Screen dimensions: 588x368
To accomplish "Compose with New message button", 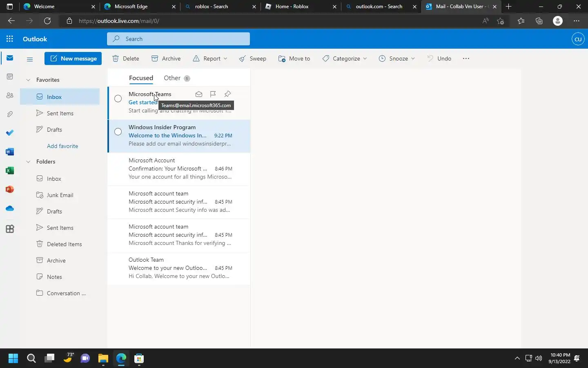I will [73, 58].
